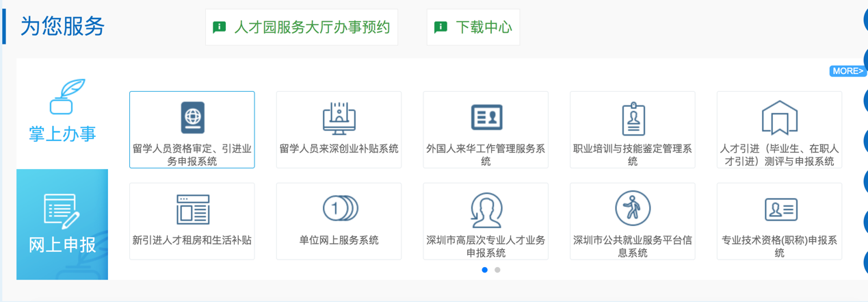Image resolution: width=868 pixels, height=302 pixels.
Task: Open 职业培训与技能鉴定管理系统 text link
Action: [x=633, y=155]
